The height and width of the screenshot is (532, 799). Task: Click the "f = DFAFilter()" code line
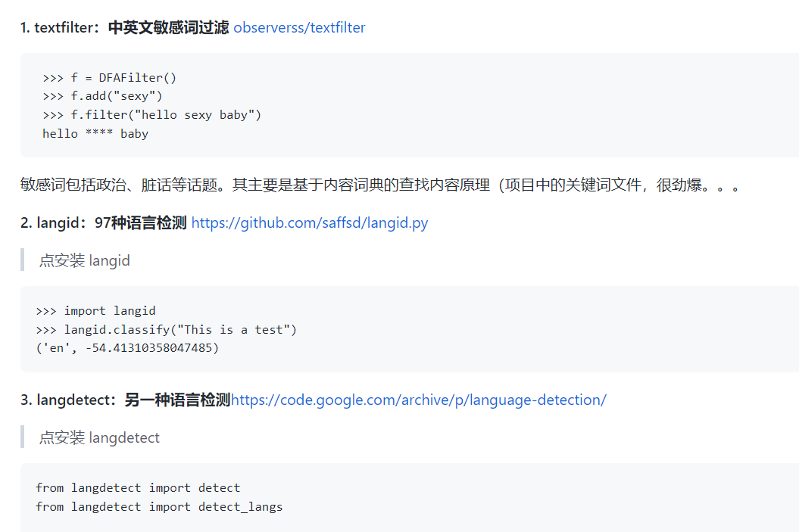click(110, 77)
